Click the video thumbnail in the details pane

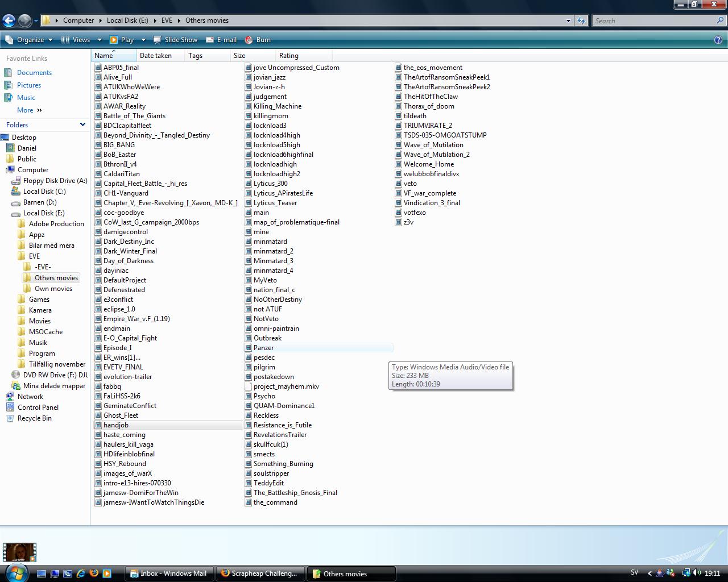pyautogui.click(x=20, y=552)
